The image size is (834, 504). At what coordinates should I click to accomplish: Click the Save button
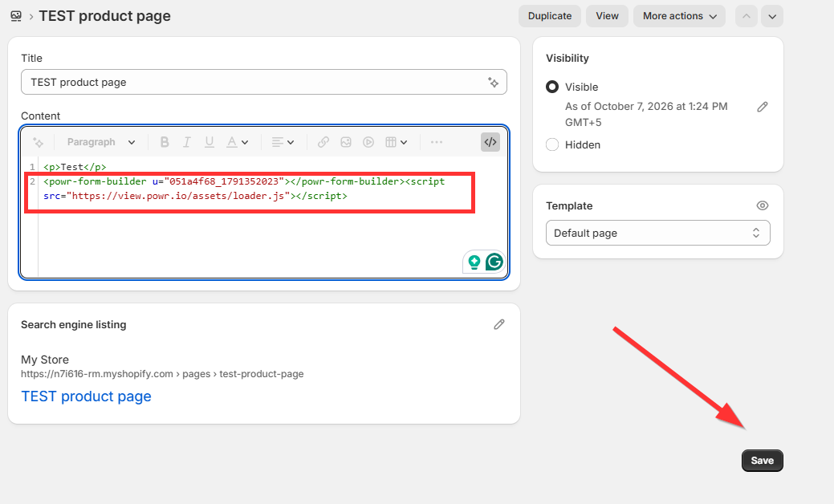pos(763,461)
